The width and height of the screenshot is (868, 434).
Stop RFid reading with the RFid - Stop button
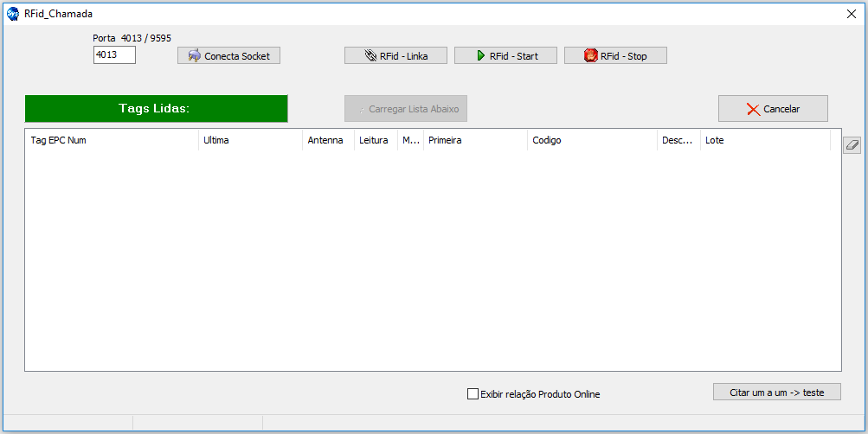(x=615, y=55)
